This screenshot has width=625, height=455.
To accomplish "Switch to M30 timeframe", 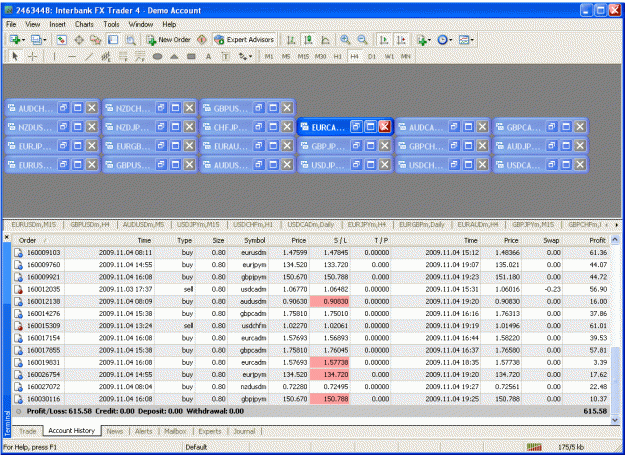I will point(320,57).
